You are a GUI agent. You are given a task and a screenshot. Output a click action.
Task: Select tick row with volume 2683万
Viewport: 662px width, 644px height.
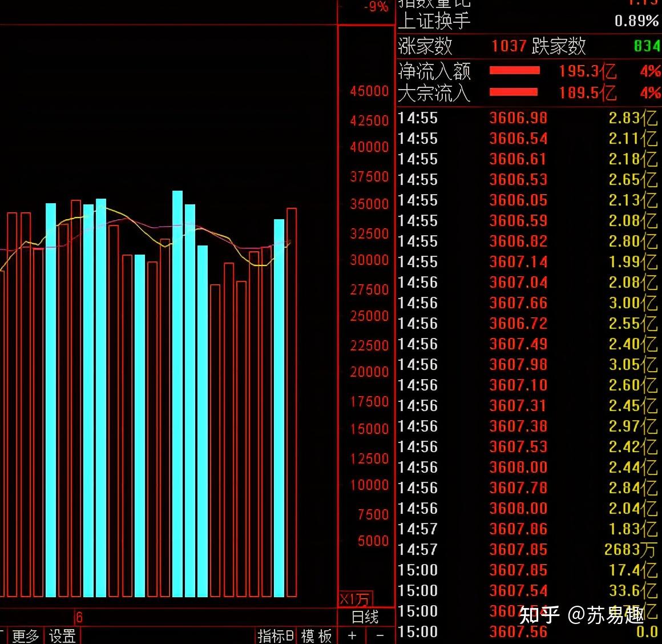[x=528, y=549]
